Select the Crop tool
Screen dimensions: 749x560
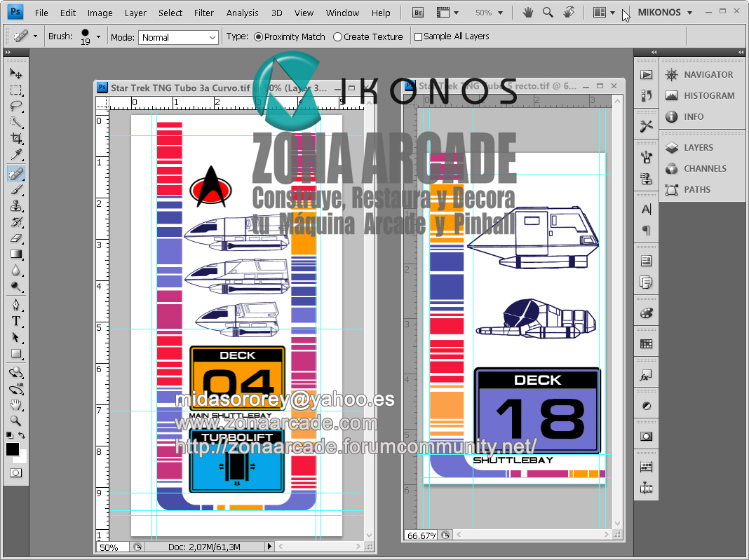pos(16,139)
